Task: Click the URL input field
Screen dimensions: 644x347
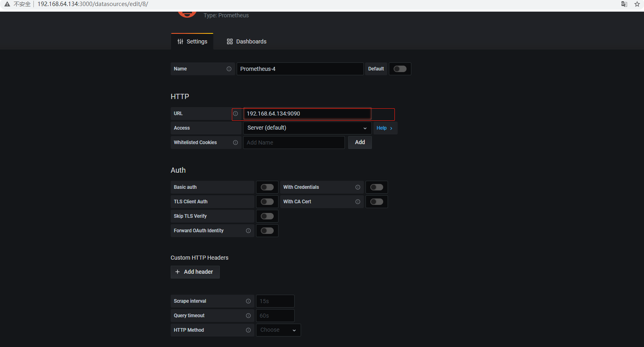Action: pyautogui.click(x=307, y=114)
